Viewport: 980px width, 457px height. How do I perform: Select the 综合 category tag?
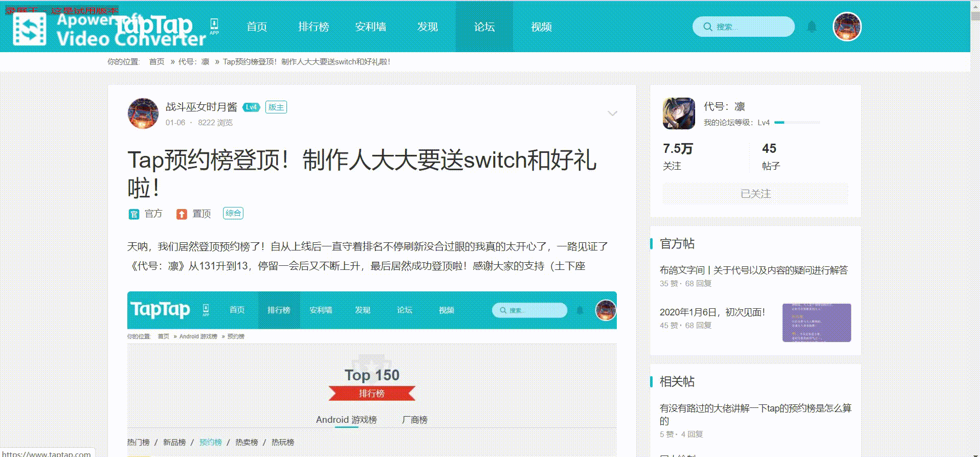tap(233, 213)
